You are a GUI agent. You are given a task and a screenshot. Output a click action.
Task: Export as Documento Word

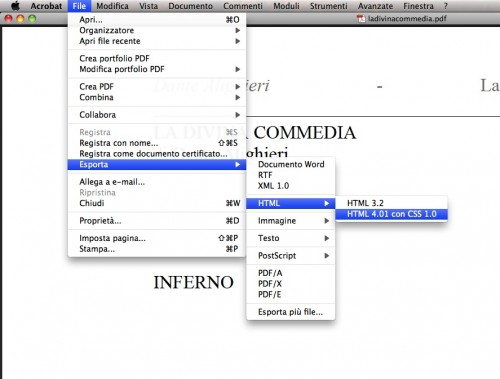tap(291, 164)
